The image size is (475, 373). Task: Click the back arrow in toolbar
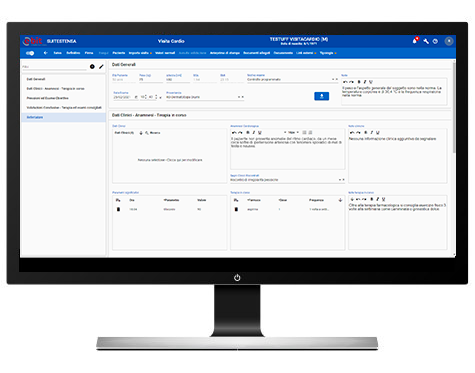pyautogui.click(x=46, y=53)
